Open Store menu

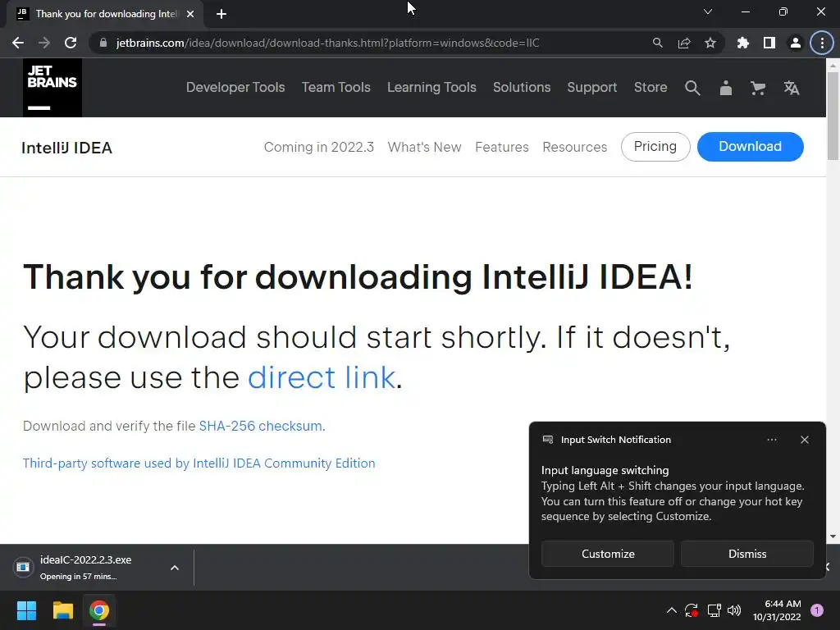click(x=651, y=87)
